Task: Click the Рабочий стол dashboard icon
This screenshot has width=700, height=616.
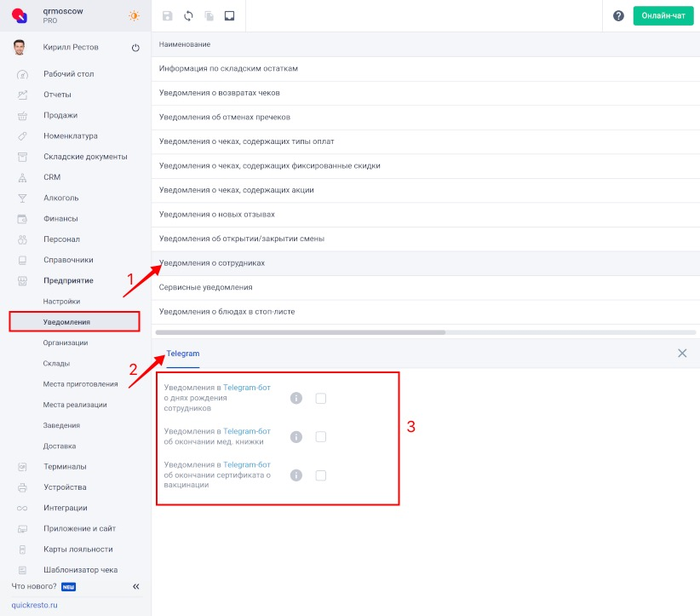Action: (x=22, y=74)
